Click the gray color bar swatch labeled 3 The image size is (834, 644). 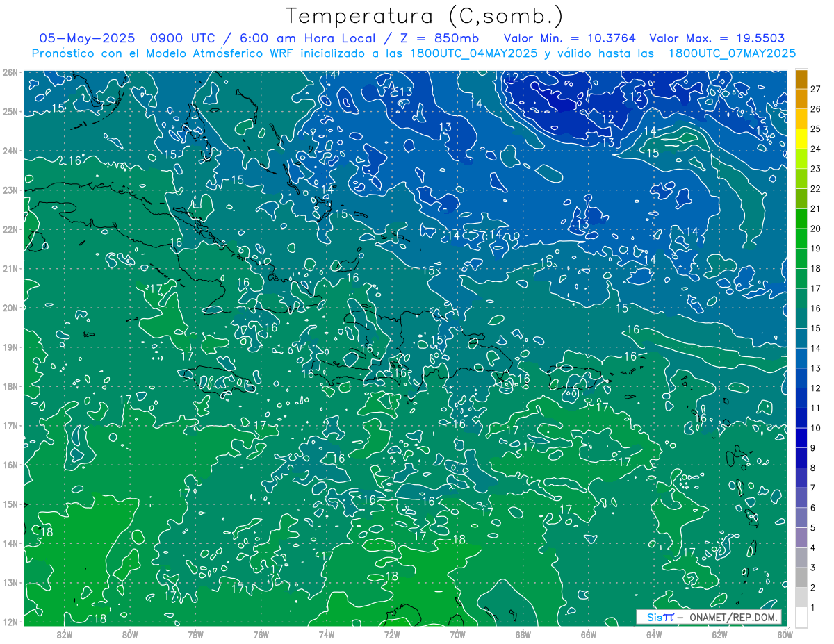coord(801,558)
